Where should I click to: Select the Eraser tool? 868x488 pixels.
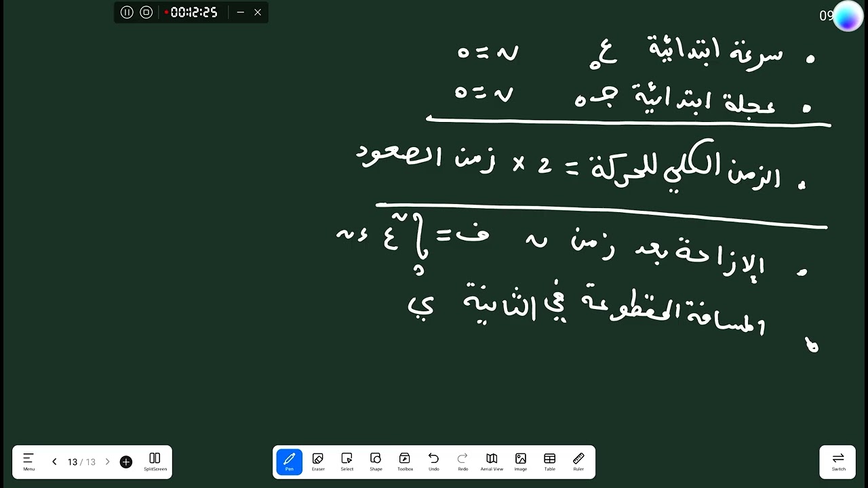point(318,462)
